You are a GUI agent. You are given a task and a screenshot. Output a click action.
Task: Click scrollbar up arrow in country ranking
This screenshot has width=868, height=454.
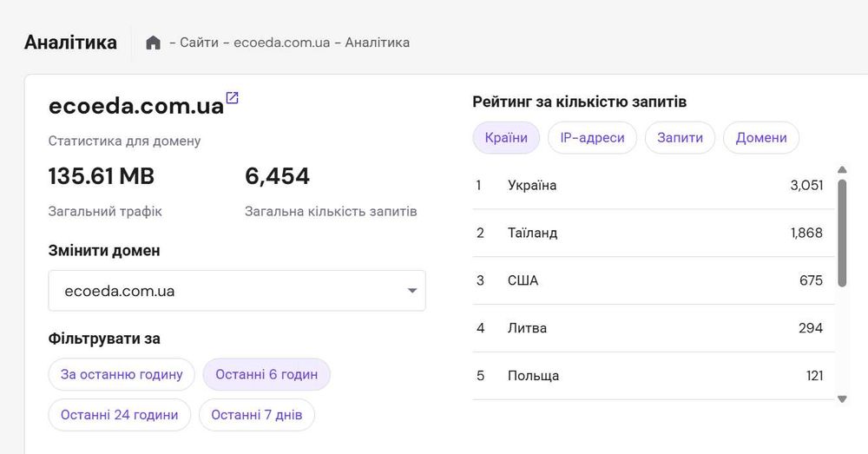pyautogui.click(x=842, y=170)
